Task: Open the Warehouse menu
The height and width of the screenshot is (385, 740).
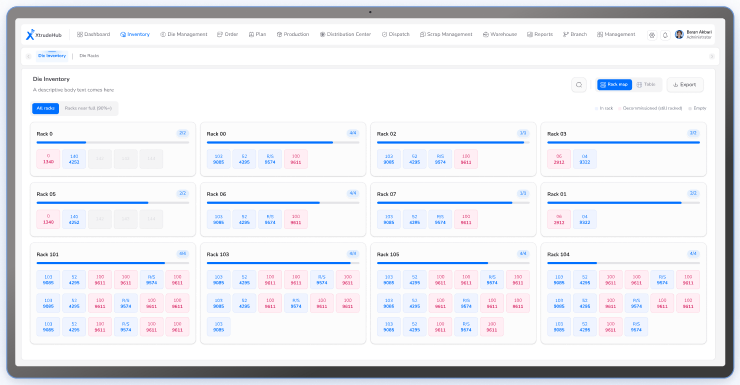Action: [x=500, y=34]
